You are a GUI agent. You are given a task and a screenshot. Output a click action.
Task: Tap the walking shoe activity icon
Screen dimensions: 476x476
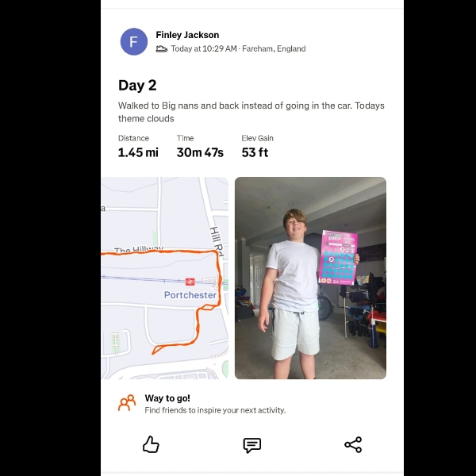162,49
